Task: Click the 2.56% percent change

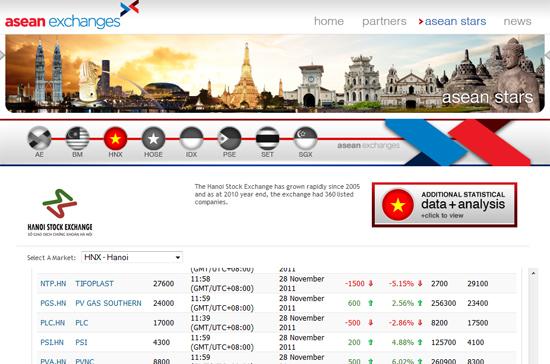Action: coord(403,303)
